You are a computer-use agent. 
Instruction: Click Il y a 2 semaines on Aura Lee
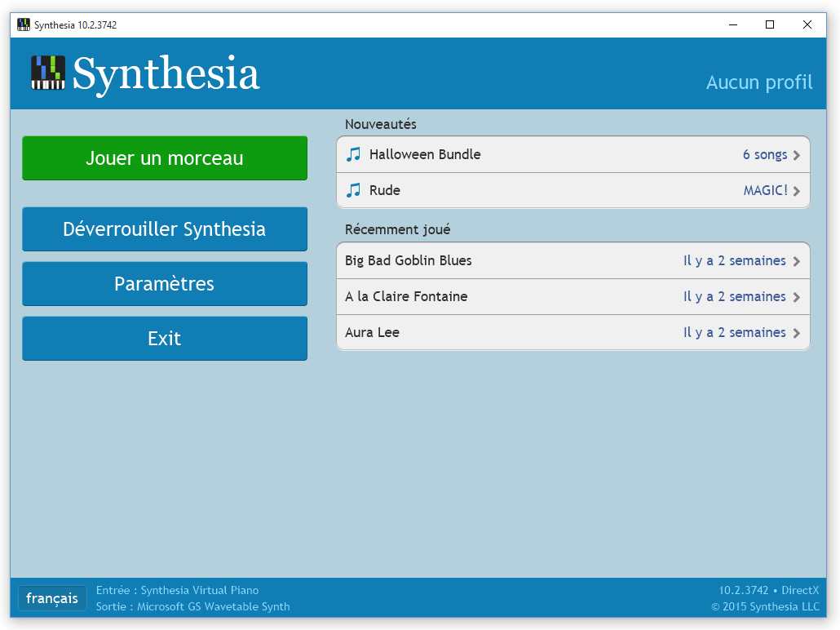735,332
